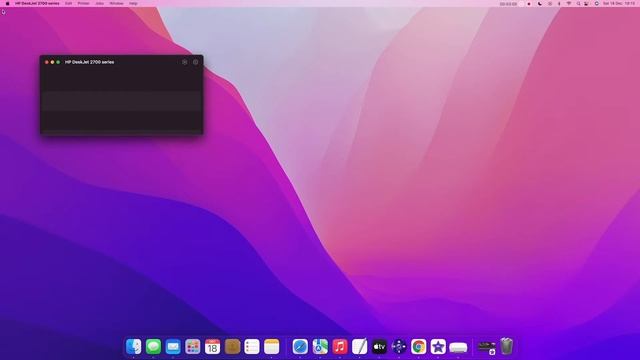The width and height of the screenshot is (640, 360).
Task: Close the HP DeskJet 2700 series window
Action: click(47, 62)
